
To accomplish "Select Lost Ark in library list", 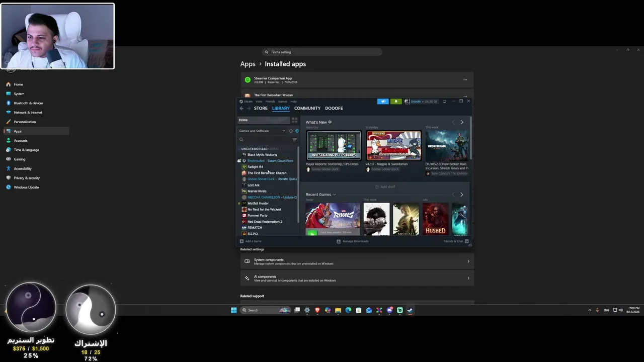I will tap(254, 185).
